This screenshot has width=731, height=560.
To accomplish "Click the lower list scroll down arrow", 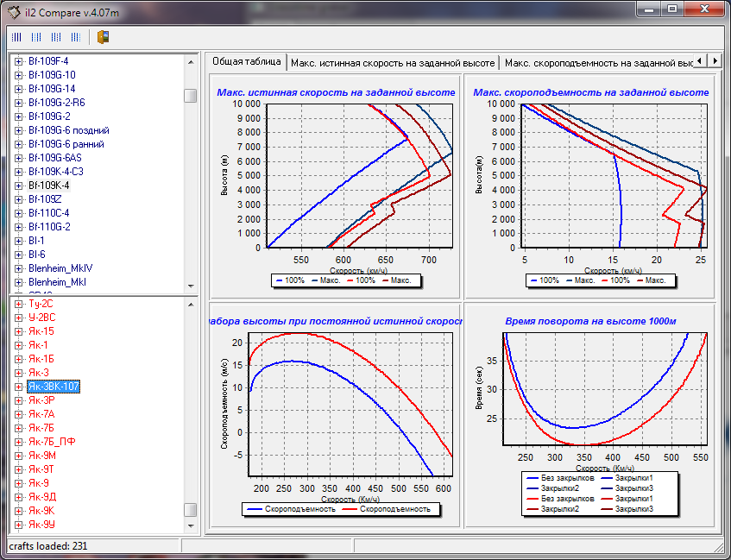I will pos(190,525).
